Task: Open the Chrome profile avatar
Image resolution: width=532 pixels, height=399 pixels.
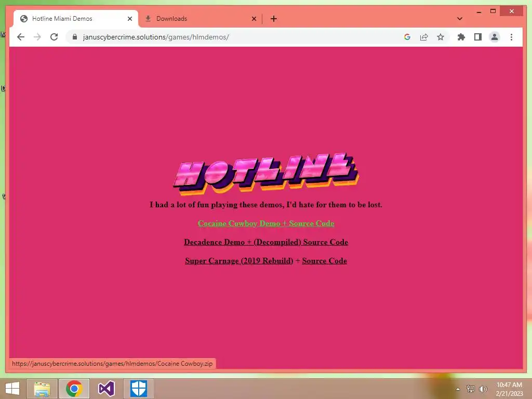Action: tap(495, 37)
